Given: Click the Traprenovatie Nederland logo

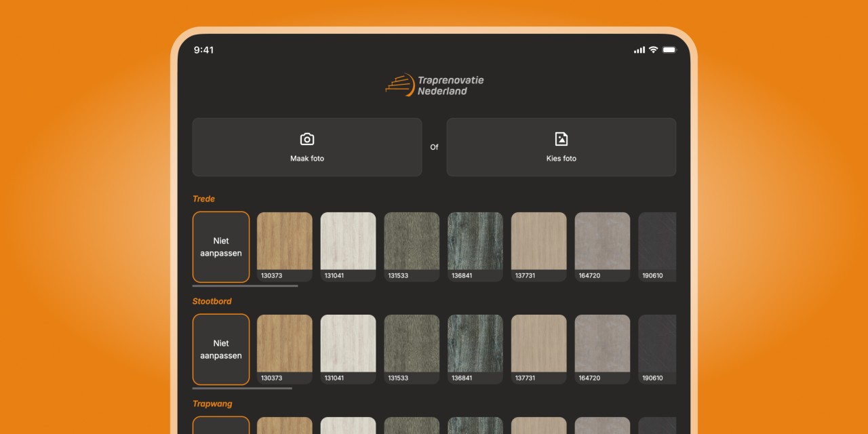Looking at the screenshot, I should click(434, 85).
